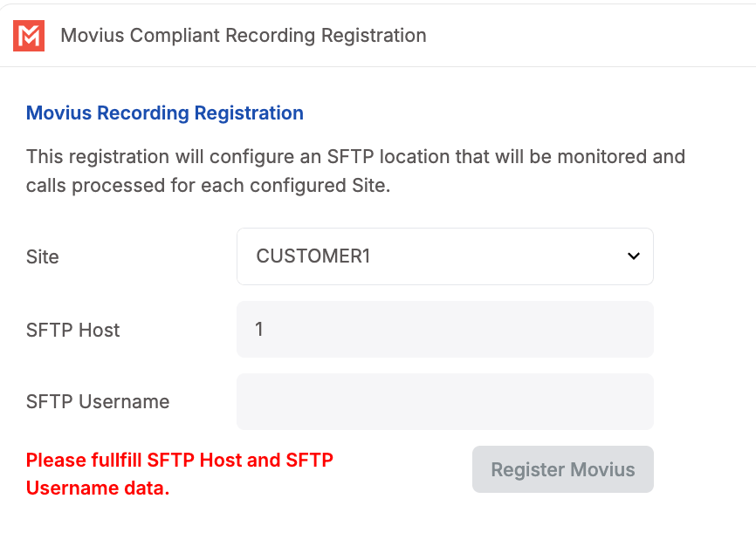
Task: Click the Site dropdown chevron arrow
Action: (x=633, y=256)
